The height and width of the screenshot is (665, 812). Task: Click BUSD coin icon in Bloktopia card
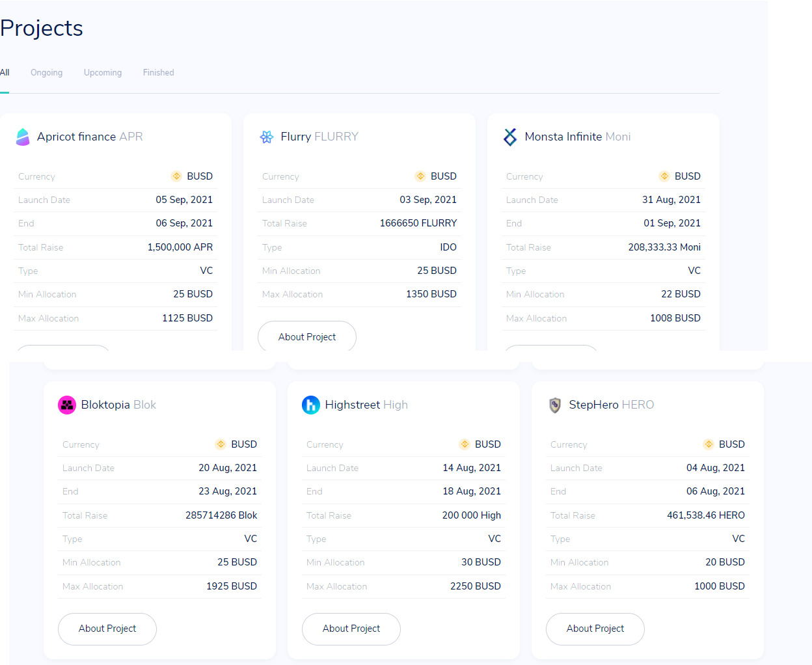(221, 444)
